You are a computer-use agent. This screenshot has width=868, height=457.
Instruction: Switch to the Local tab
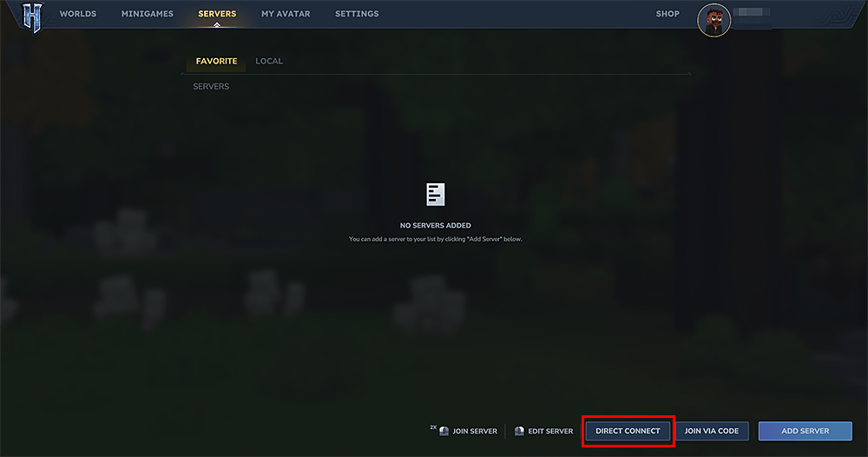coord(269,61)
